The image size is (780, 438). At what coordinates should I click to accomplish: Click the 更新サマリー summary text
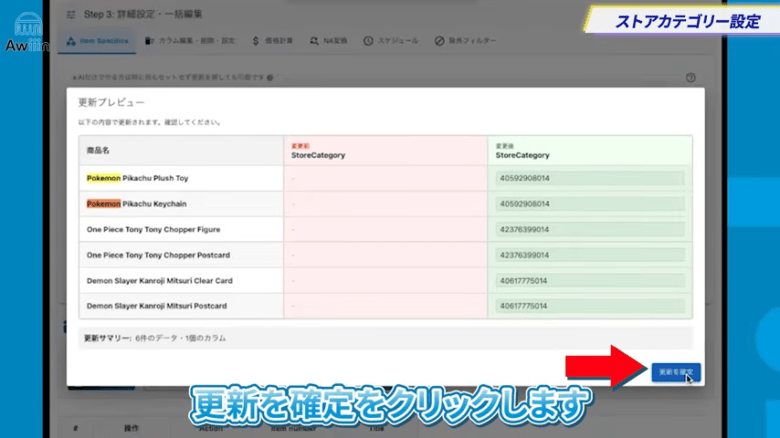click(x=155, y=338)
